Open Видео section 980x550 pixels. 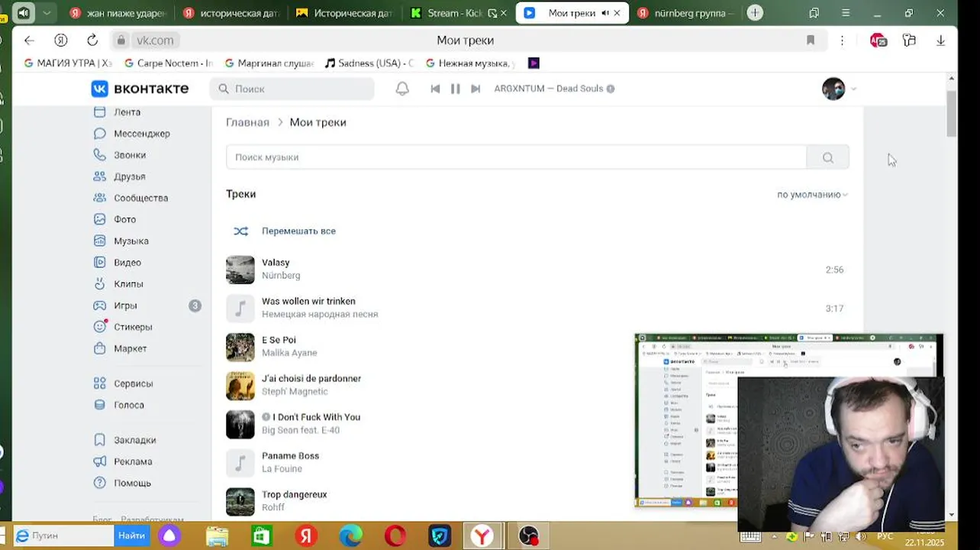(127, 262)
